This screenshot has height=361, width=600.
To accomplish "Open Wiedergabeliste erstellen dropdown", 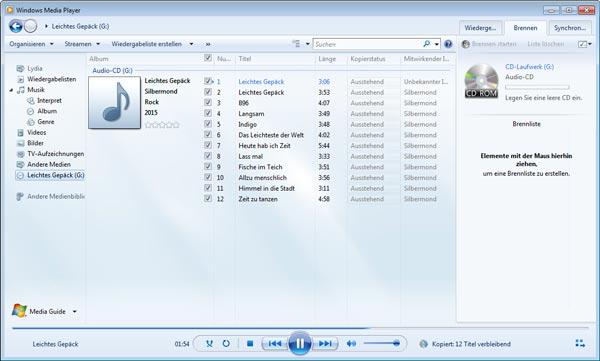I will point(152,44).
